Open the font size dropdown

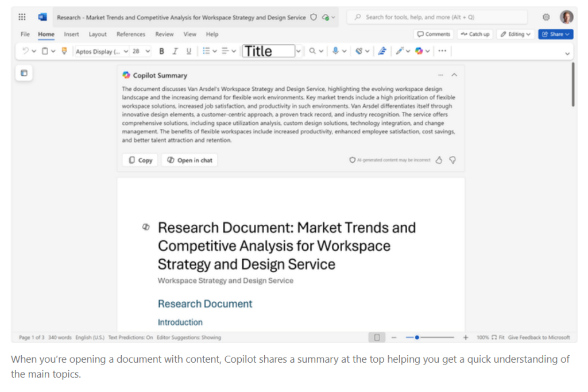tap(148, 51)
